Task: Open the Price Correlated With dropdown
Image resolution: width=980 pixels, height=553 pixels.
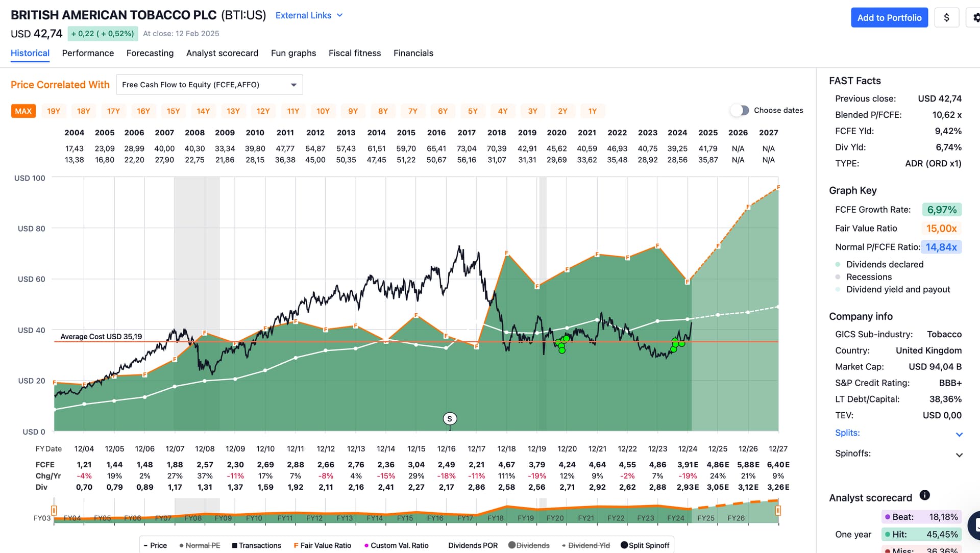Action: 209,85
